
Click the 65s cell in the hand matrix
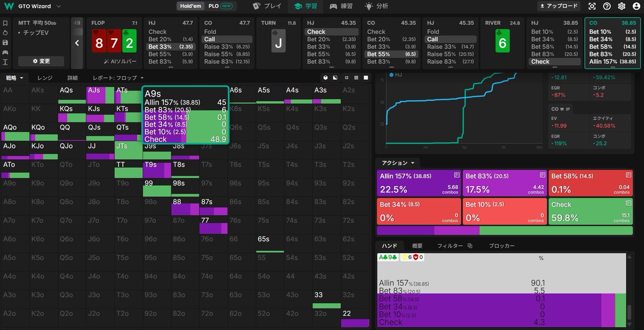pyautogui.click(x=270, y=243)
